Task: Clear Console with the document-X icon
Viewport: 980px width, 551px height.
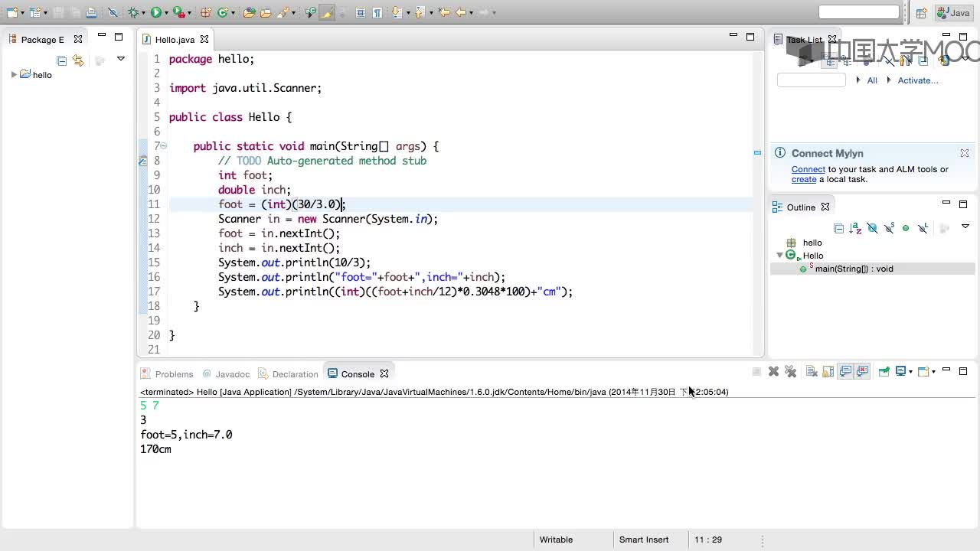Action: [812, 371]
